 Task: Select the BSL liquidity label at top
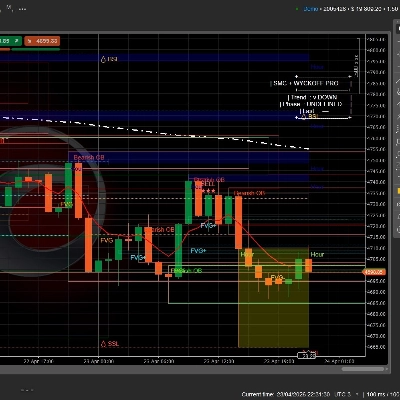point(110,59)
